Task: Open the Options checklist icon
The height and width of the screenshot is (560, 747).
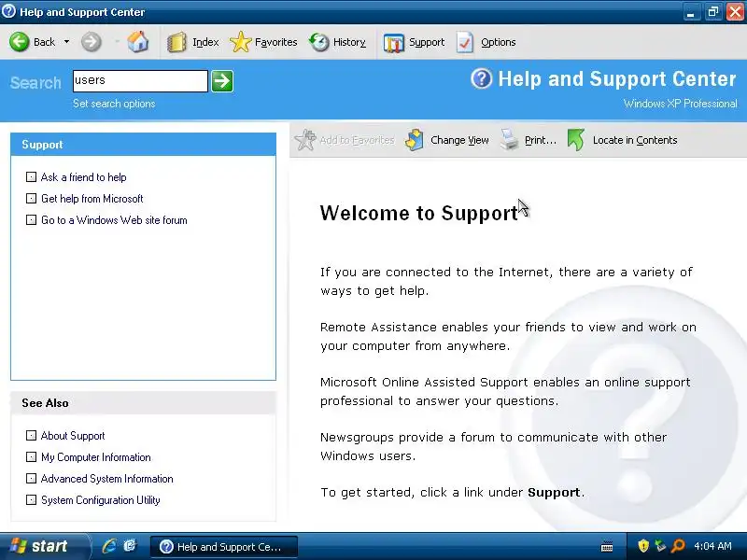Action: pyautogui.click(x=465, y=42)
